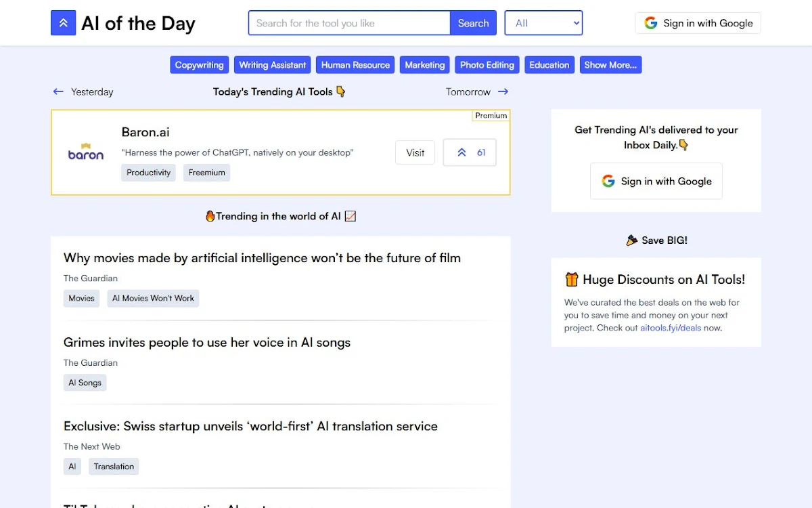Click the blue upvote logo icon
Image resolution: width=812 pixels, height=508 pixels.
[63, 23]
